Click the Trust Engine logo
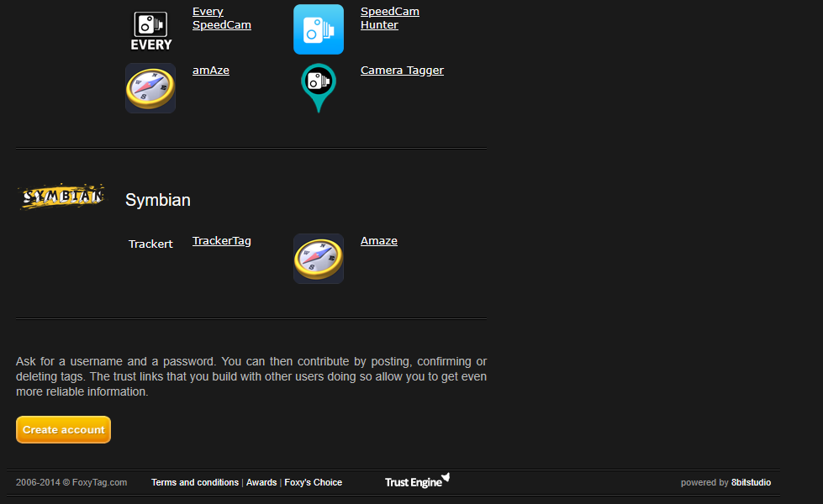This screenshot has width=823, height=504. [417, 481]
